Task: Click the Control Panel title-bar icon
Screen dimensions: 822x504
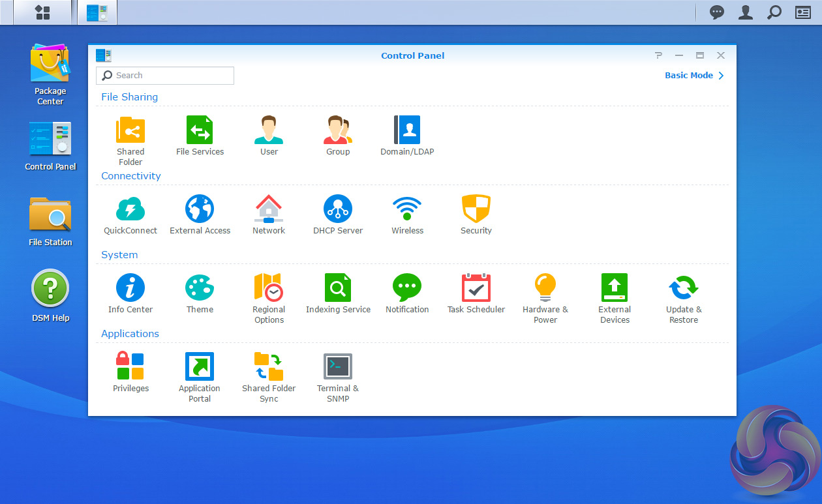Action: pyautogui.click(x=104, y=55)
